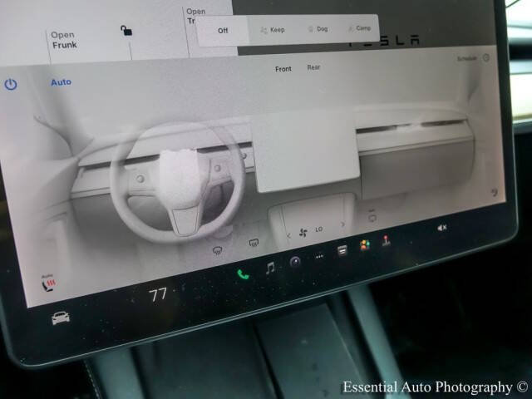The width and height of the screenshot is (532, 399).
Task: Select the Off climate-keep option
Action: pyautogui.click(x=223, y=31)
